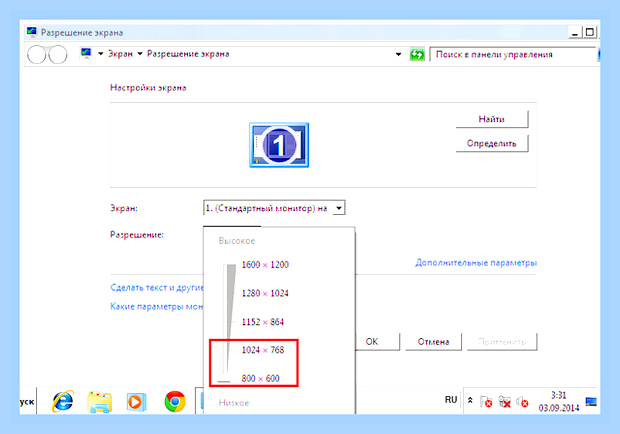Open Internet Explorer from the taskbar
Image resolution: width=620 pixels, height=434 pixels.
tap(62, 401)
